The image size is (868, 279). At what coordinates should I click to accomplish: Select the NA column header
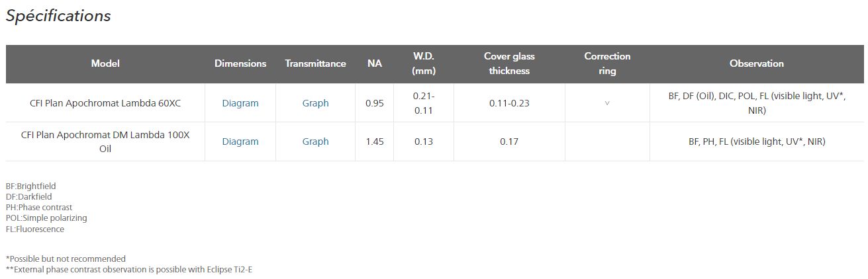tap(375, 63)
